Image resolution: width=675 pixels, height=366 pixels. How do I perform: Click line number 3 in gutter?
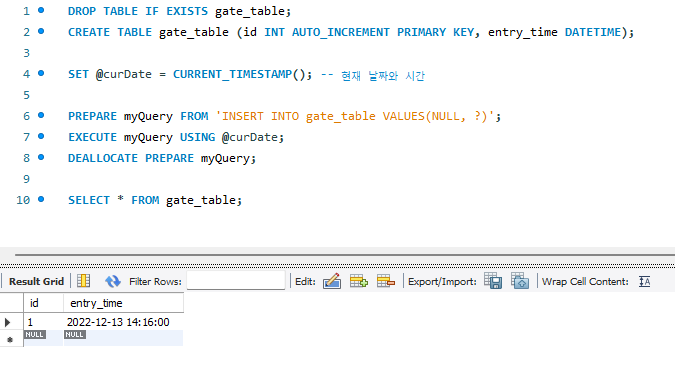[27, 53]
